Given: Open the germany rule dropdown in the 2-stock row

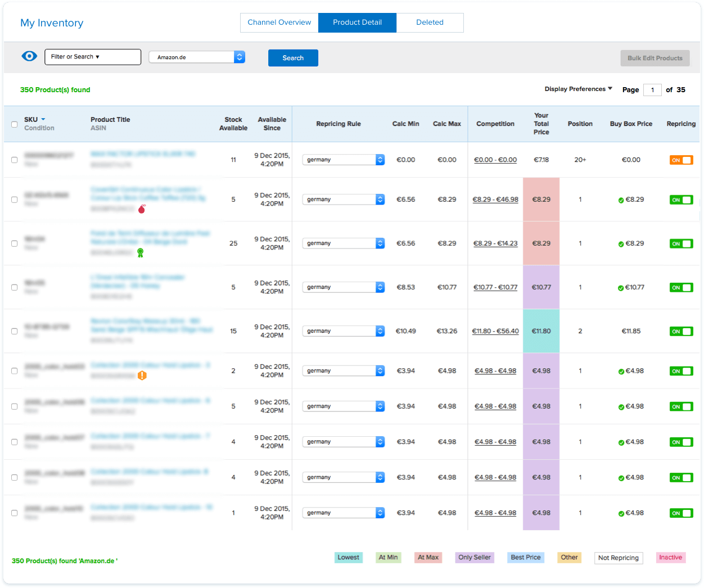Looking at the screenshot, I should 344,371.
